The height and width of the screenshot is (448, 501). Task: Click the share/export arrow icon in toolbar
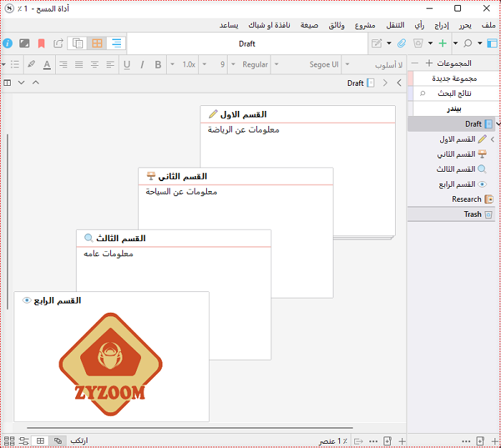(58, 43)
